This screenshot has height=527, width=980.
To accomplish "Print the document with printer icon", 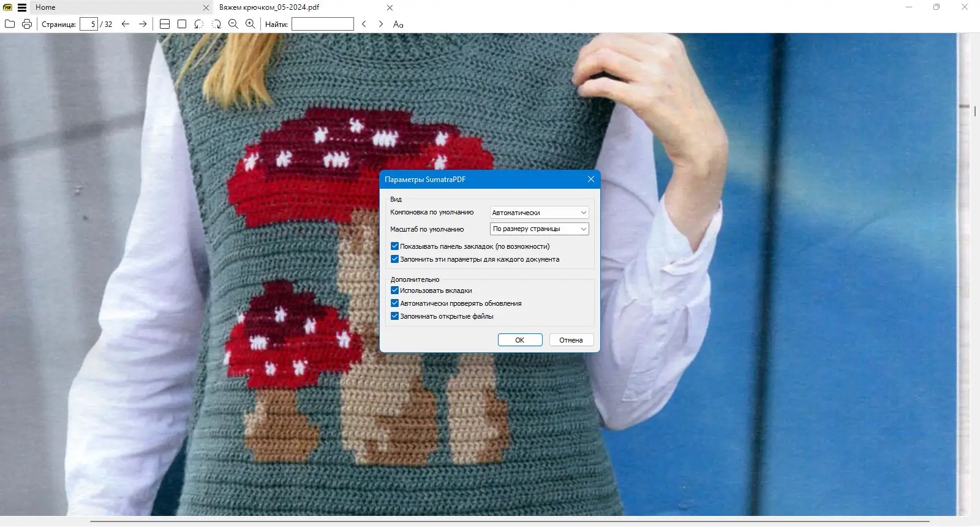I will pos(27,24).
